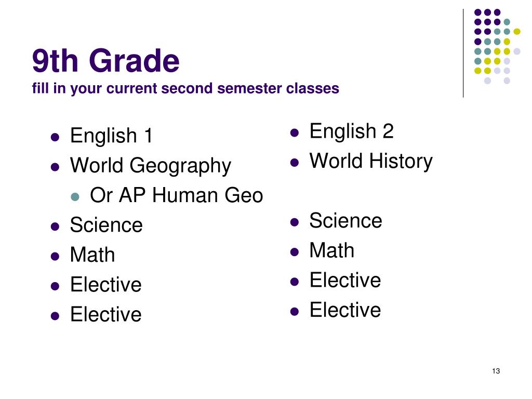The width and height of the screenshot is (532, 399).
Task: Click the purple bullet dot beside World History
Action: coord(295,163)
